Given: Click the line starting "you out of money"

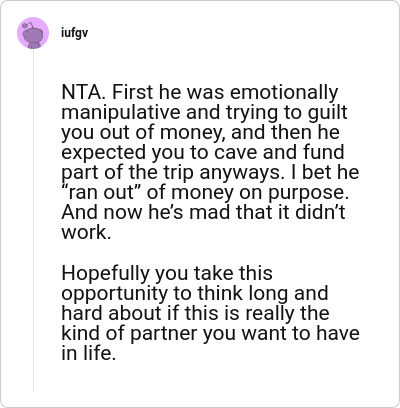Looking at the screenshot, I should [x=200, y=132].
